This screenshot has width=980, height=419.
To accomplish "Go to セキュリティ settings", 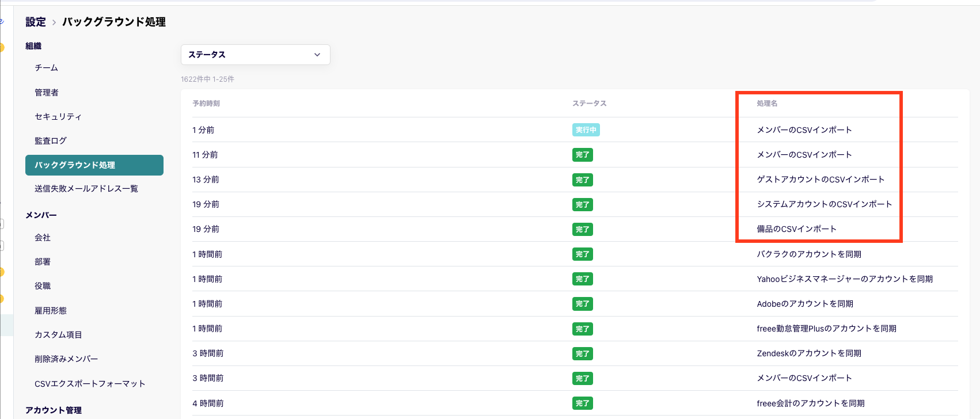I will 58,117.
